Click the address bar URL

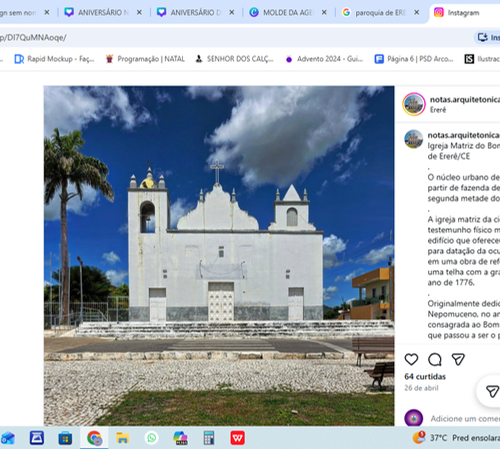click(x=33, y=37)
